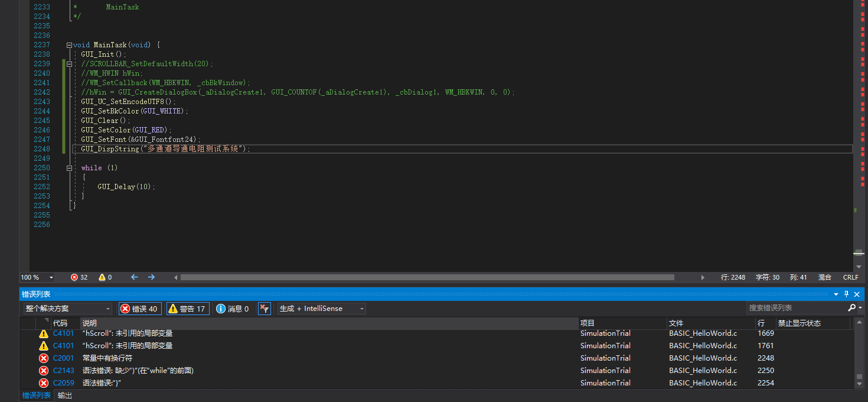
Task: Sort by the 代码 column header
Action: pyautogui.click(x=66, y=323)
